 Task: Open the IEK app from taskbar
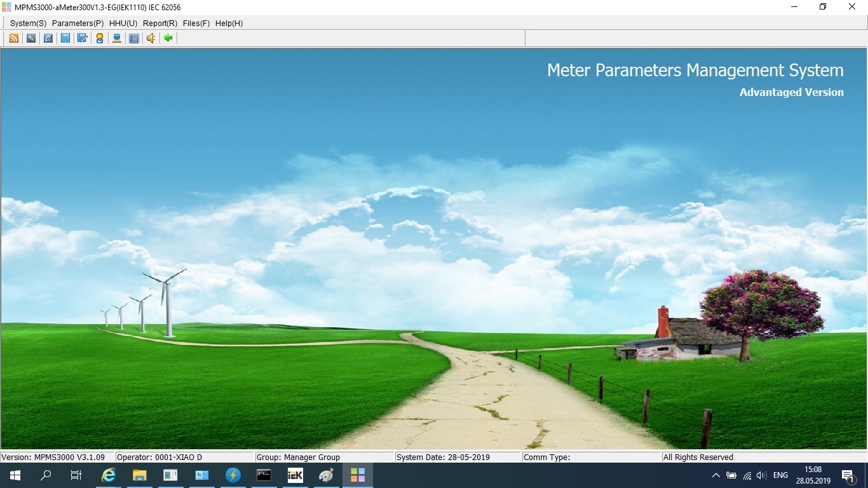pyautogui.click(x=295, y=475)
